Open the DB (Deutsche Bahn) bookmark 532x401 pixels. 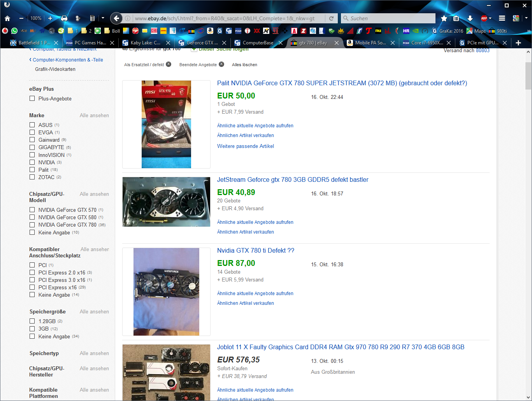click(x=154, y=31)
